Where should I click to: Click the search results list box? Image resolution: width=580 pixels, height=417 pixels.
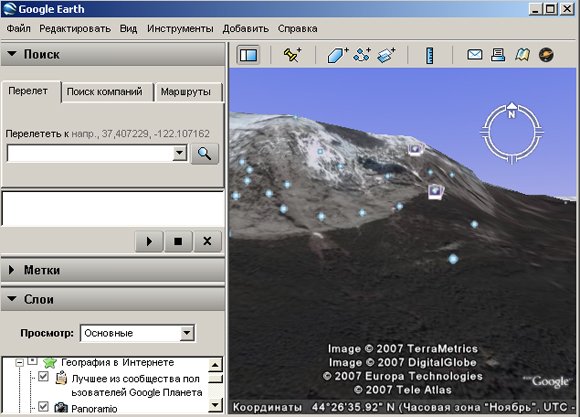pos(113,208)
